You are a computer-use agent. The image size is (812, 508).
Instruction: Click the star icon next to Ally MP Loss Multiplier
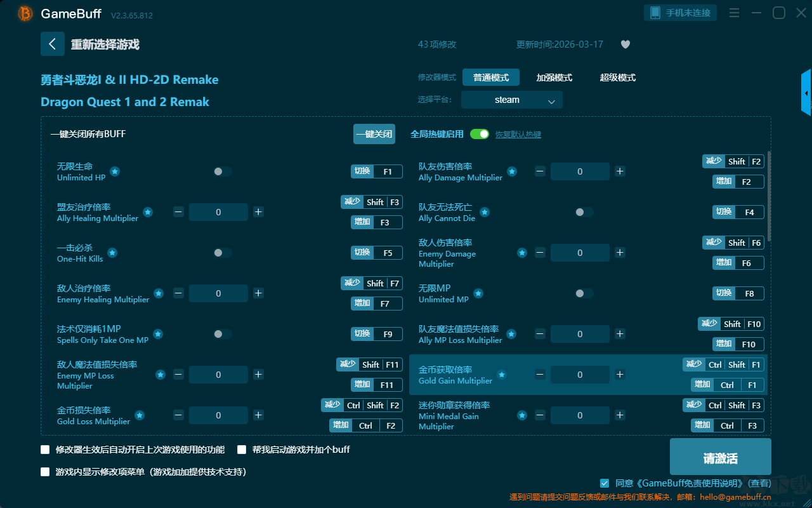point(511,334)
